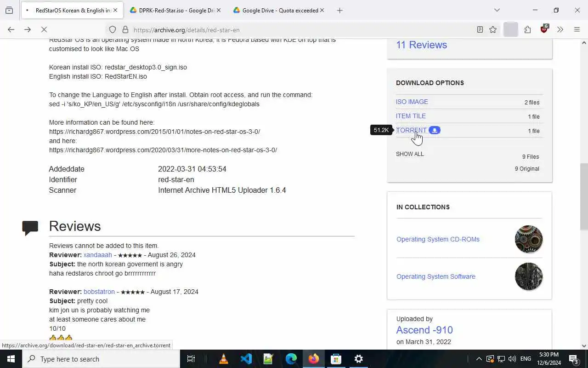This screenshot has height=368, width=588.
Task: Open Microsoft Edge from the taskbar
Action: 291,359
